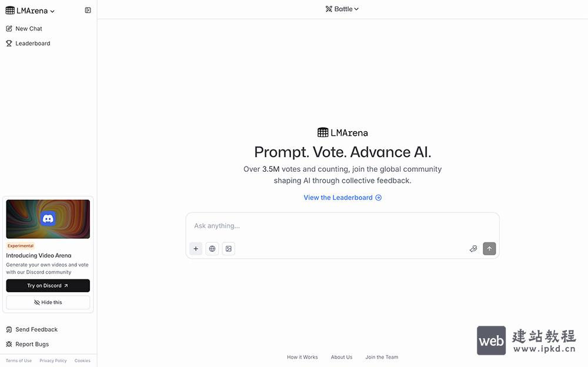Toggle the image generation icon

(x=229, y=249)
